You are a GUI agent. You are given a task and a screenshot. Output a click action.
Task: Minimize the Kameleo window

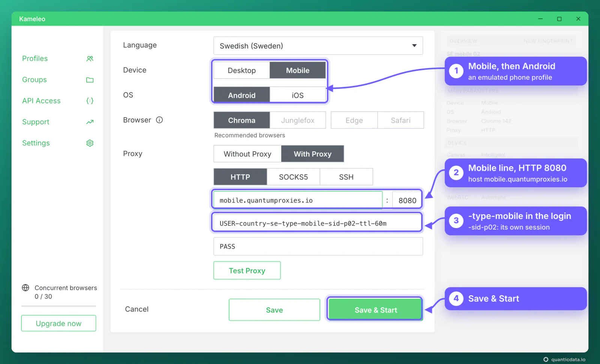point(540,19)
